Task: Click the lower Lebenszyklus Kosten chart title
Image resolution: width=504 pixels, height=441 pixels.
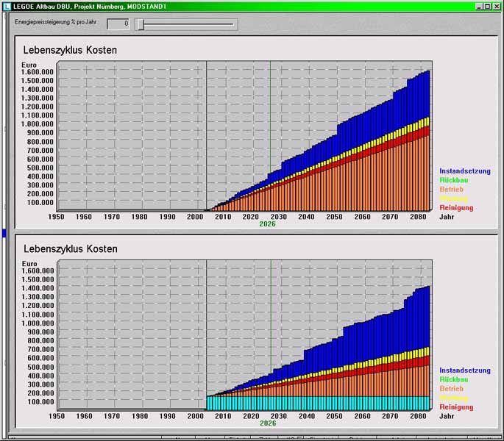Action: tap(71, 249)
